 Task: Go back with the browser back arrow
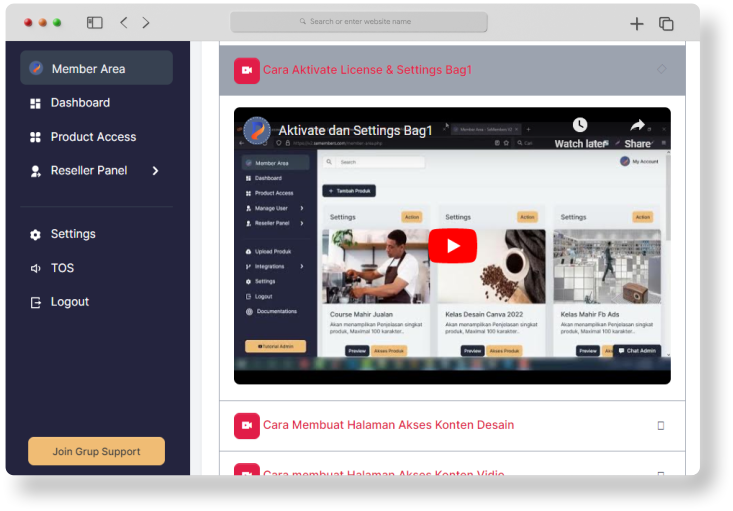[x=123, y=22]
